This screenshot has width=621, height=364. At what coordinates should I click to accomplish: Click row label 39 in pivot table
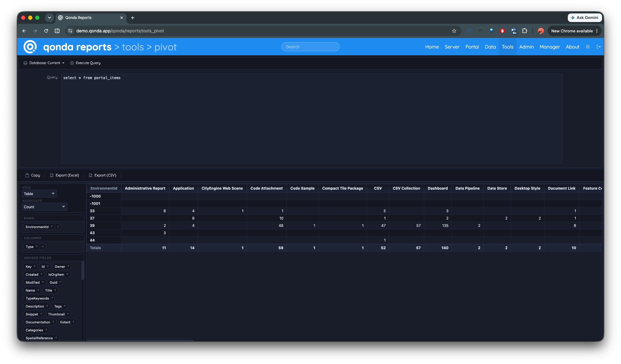(92, 225)
